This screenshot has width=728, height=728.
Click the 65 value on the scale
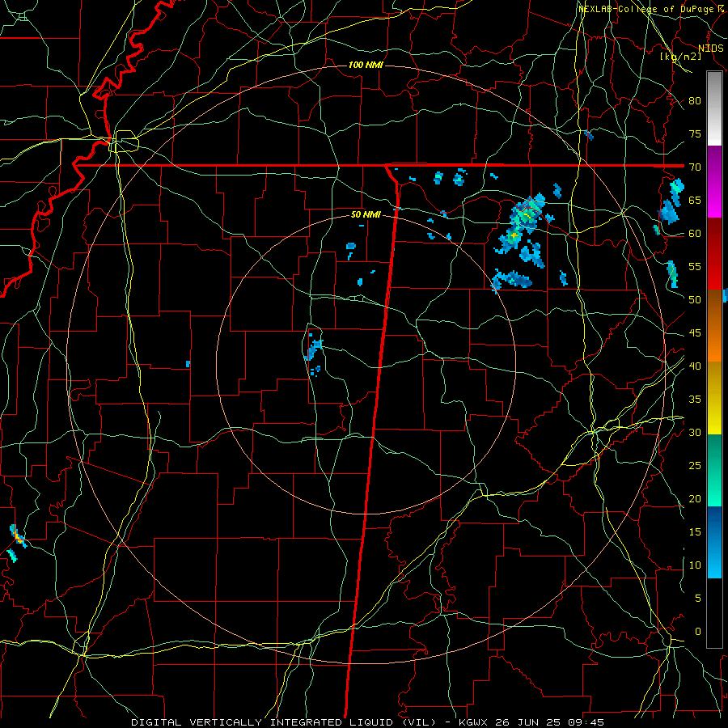point(695,200)
